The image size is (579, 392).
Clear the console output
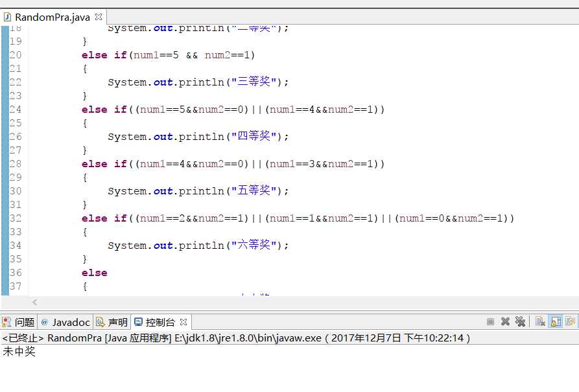pyautogui.click(x=540, y=322)
